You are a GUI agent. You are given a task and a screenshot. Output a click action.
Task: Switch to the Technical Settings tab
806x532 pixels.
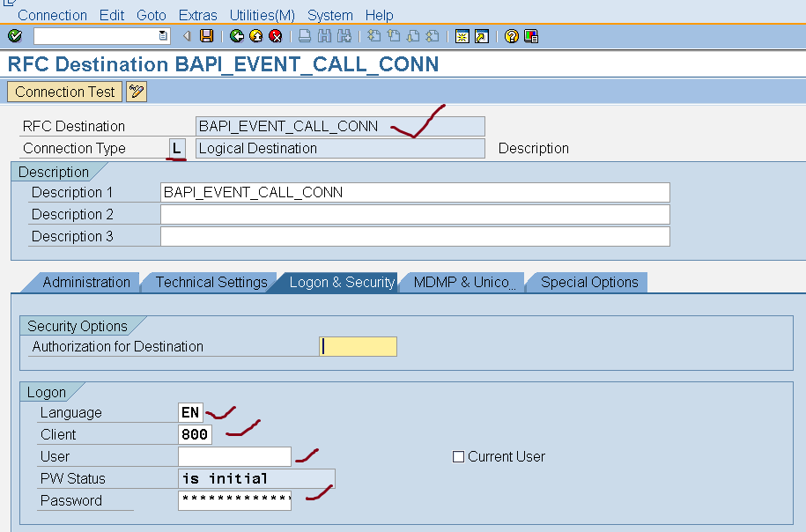click(x=211, y=282)
